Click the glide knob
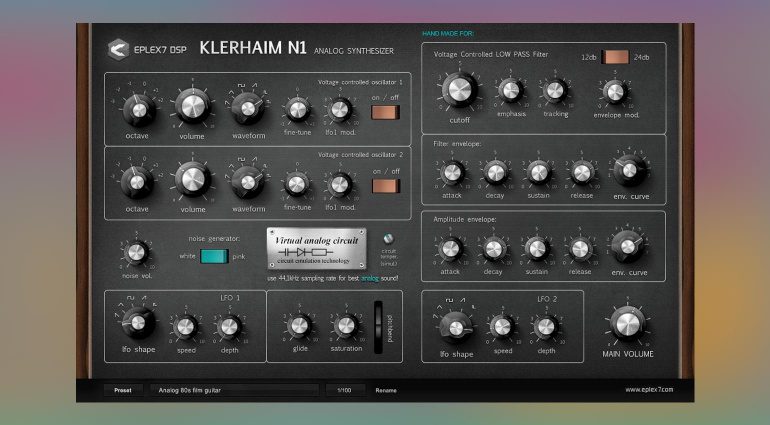Image resolution: width=770 pixels, height=425 pixels. coord(298,325)
